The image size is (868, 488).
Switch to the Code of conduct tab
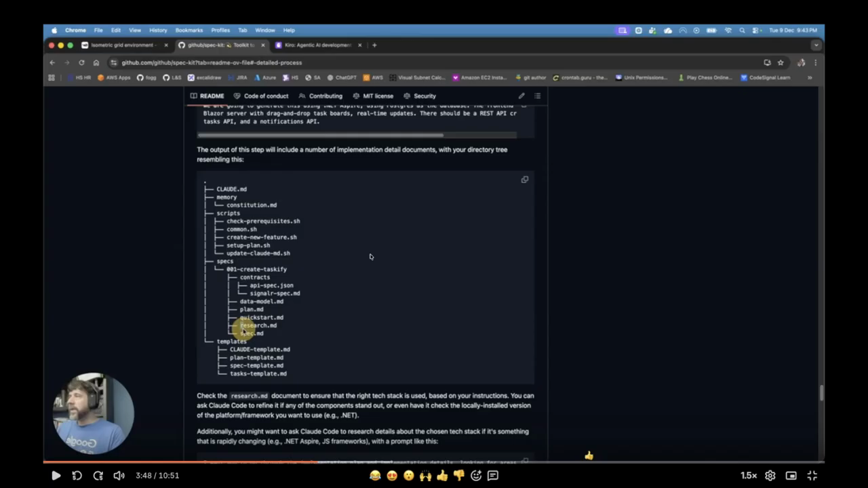click(x=261, y=96)
